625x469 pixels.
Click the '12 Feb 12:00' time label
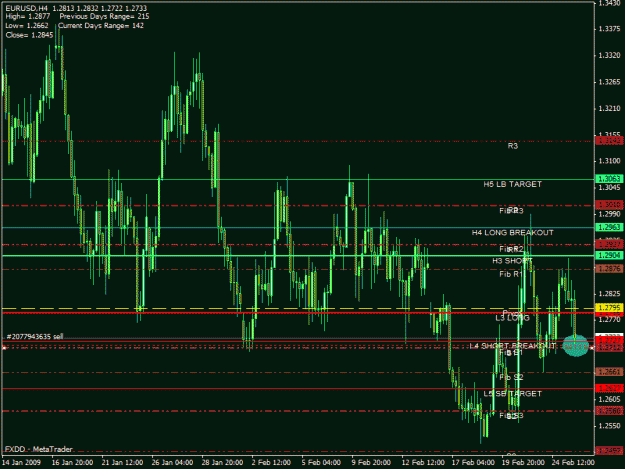pyautogui.click(x=423, y=462)
